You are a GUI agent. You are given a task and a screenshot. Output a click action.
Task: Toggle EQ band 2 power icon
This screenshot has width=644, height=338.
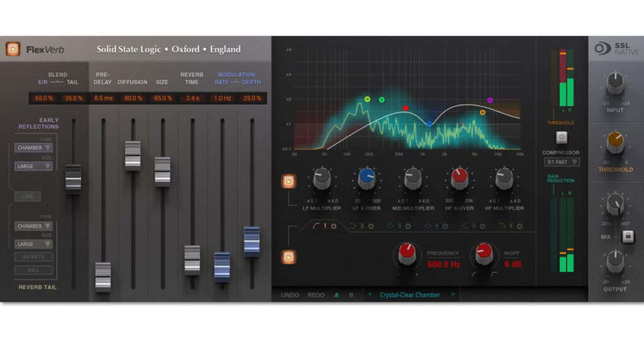(x=371, y=226)
